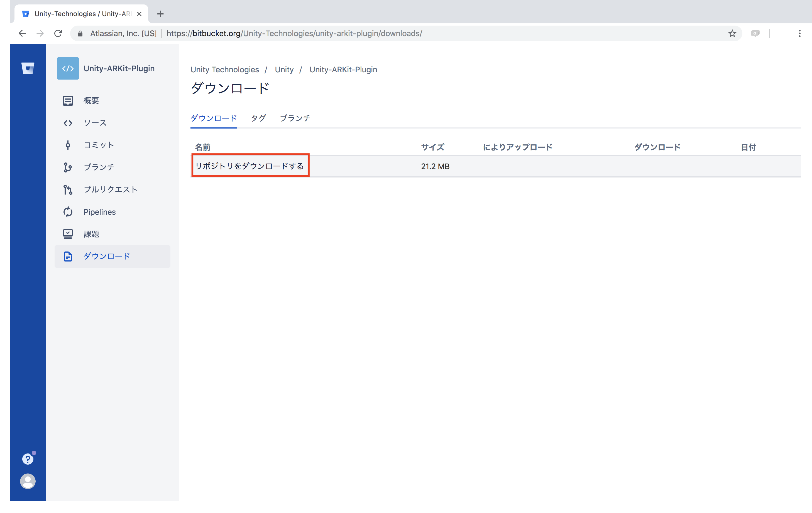Image resolution: width=812 pixels, height=513 pixels.
Task: Click the 概要 overview icon
Action: [x=68, y=101]
